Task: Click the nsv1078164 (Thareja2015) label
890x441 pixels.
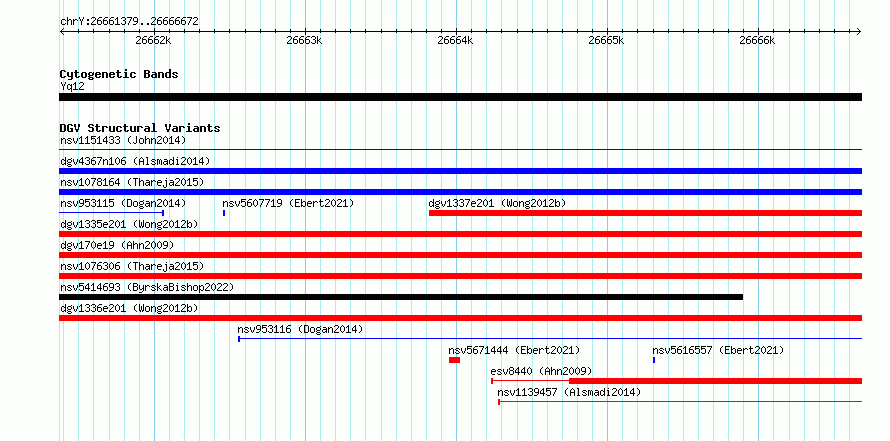Action: pos(132,182)
